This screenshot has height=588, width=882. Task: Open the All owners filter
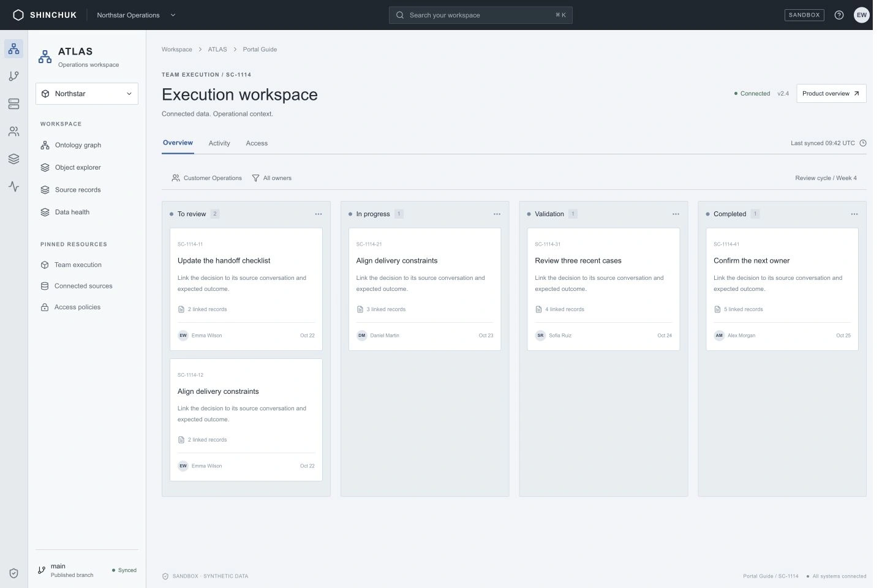(272, 178)
